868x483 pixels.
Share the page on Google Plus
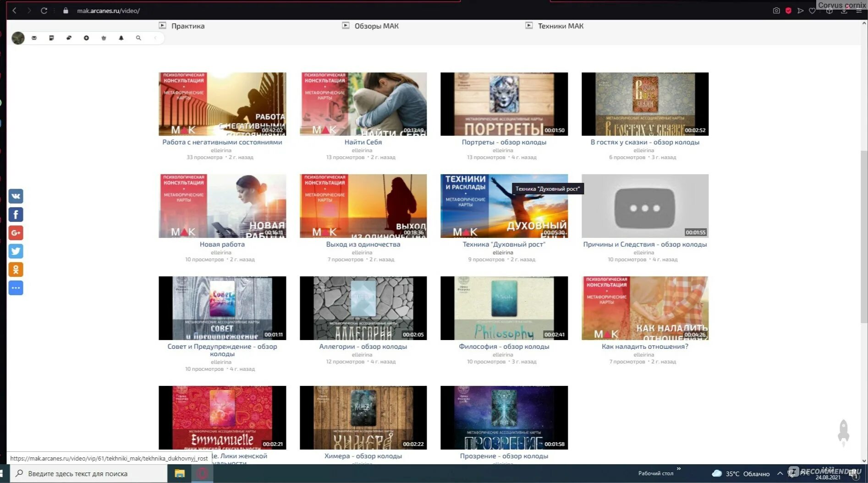point(16,233)
